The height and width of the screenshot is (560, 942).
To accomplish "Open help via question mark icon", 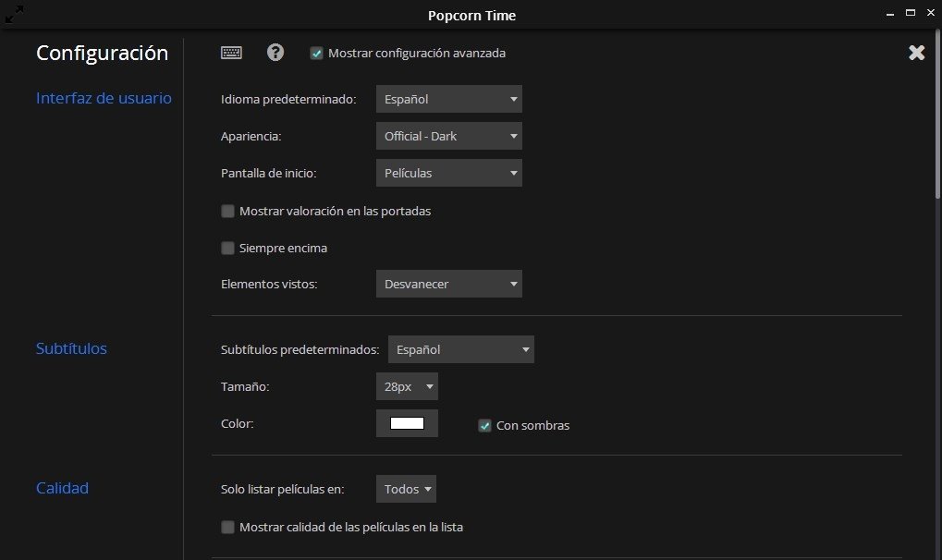I will coord(275,53).
